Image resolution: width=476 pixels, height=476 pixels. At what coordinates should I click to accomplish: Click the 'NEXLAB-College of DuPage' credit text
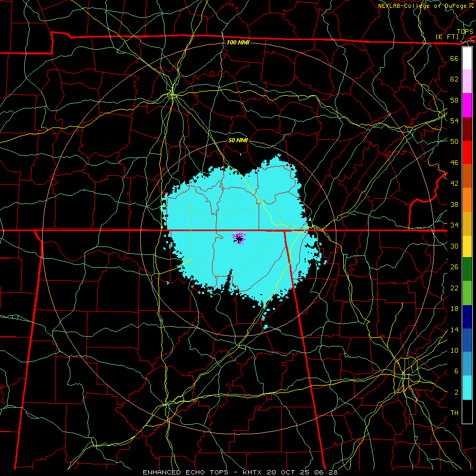[422, 6]
